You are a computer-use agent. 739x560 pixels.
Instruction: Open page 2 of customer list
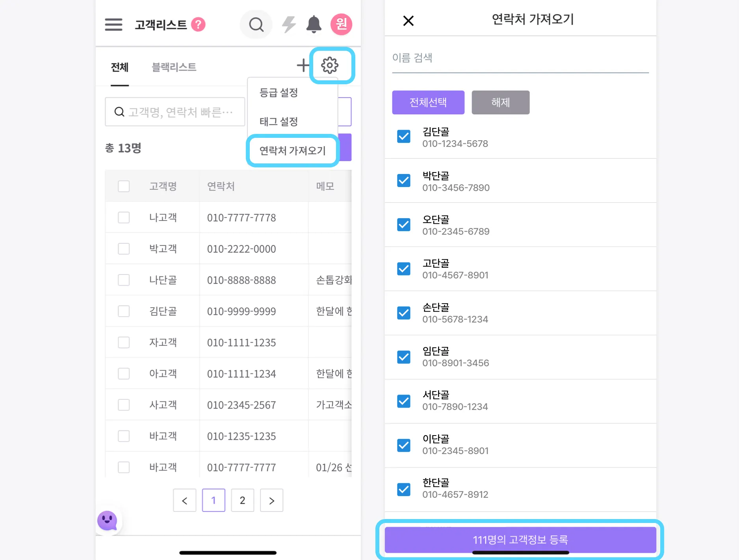click(x=242, y=501)
